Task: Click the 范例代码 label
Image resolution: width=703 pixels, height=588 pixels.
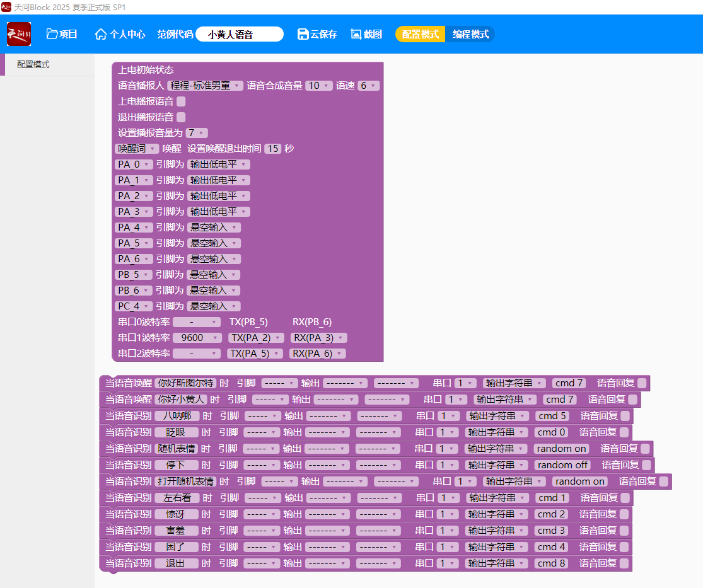Action: (x=175, y=34)
